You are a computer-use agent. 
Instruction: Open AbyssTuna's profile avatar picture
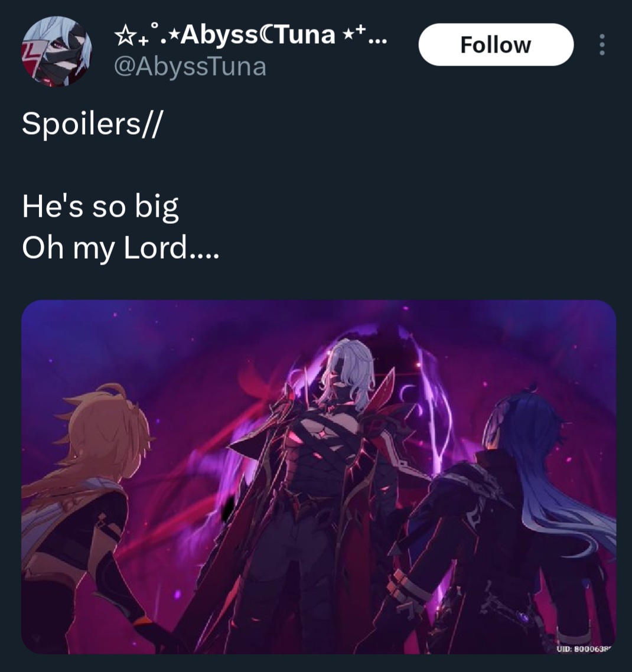pos(57,51)
